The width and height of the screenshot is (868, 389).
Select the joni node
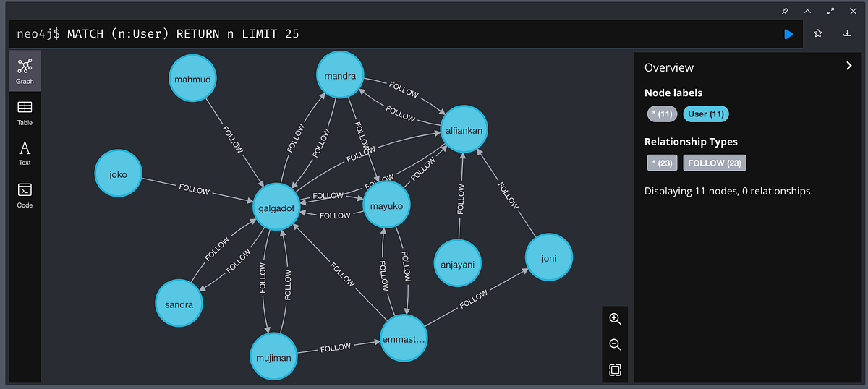pos(549,258)
